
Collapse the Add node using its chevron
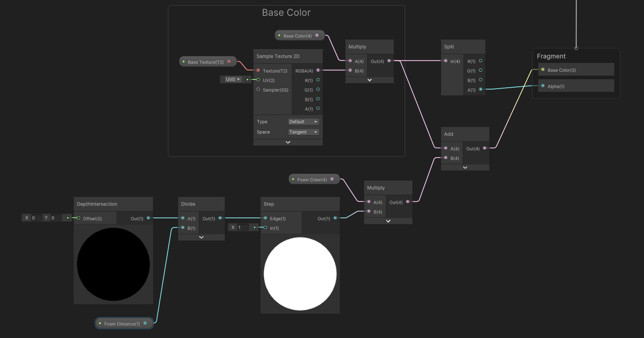click(x=465, y=168)
